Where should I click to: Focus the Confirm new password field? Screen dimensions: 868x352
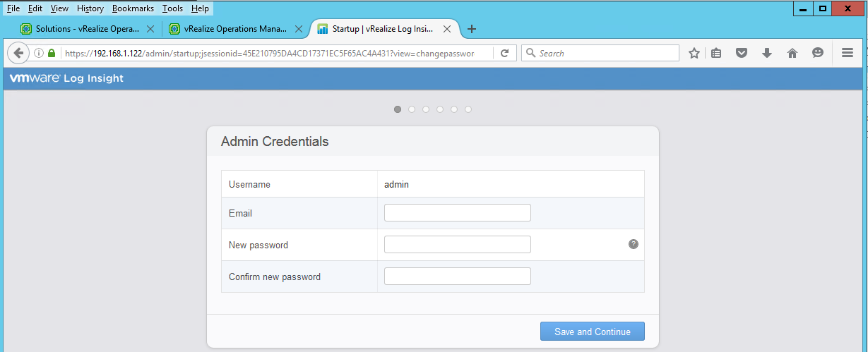point(457,277)
